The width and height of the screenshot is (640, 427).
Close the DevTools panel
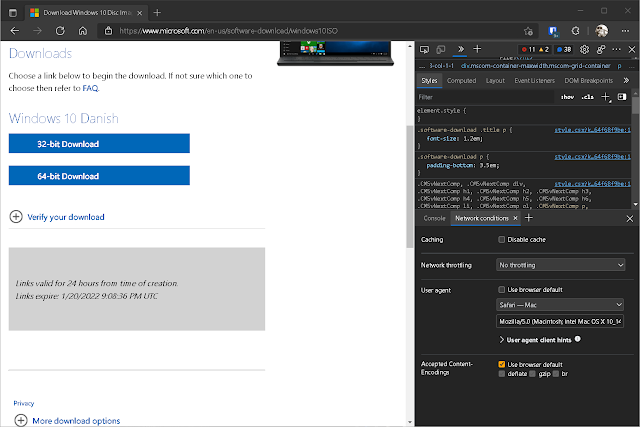[632, 49]
